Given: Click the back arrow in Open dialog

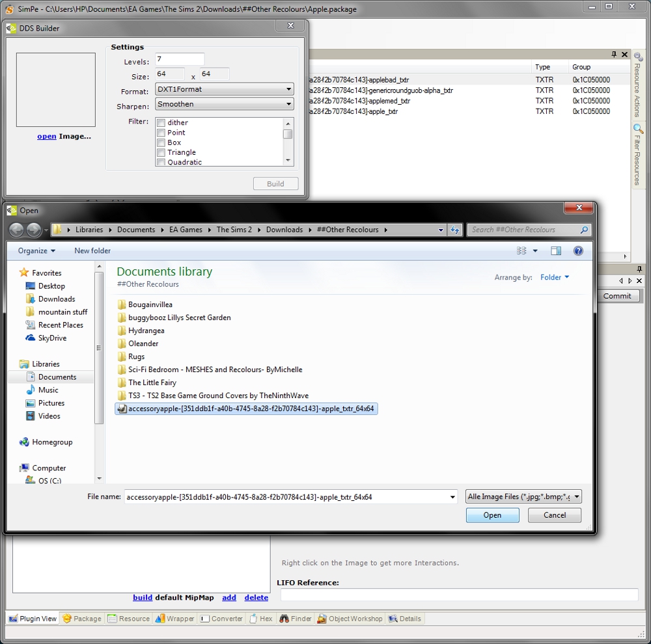Looking at the screenshot, I should pos(16,230).
